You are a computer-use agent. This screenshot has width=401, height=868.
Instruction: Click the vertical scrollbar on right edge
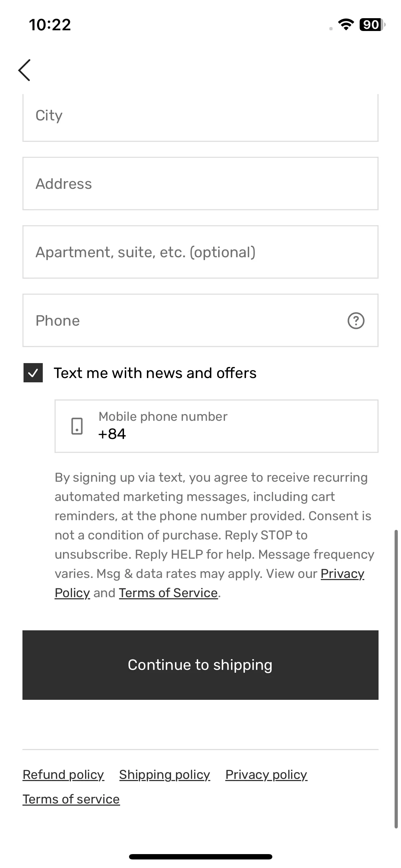pos(396,679)
